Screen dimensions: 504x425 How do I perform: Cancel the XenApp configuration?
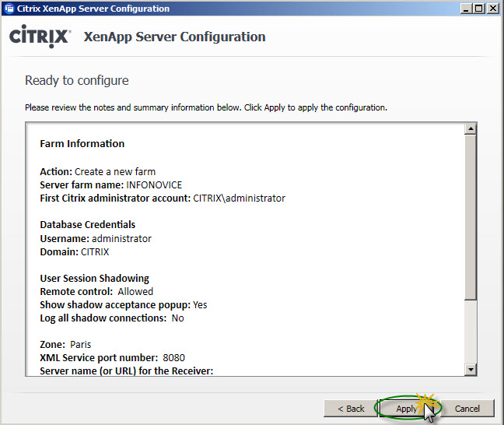(x=467, y=409)
